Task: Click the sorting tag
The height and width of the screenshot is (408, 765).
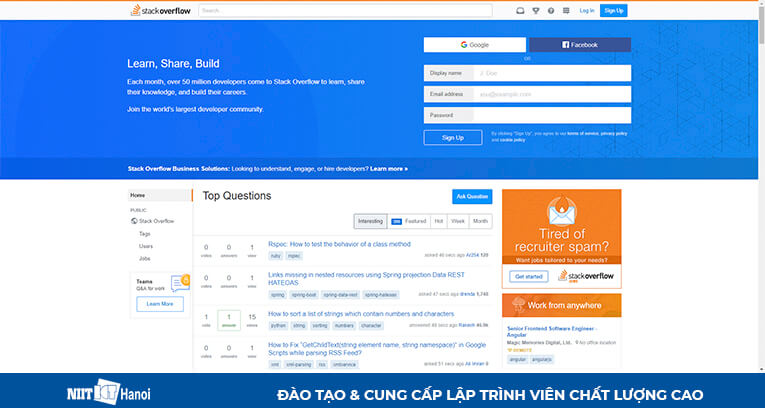Action: coord(320,326)
